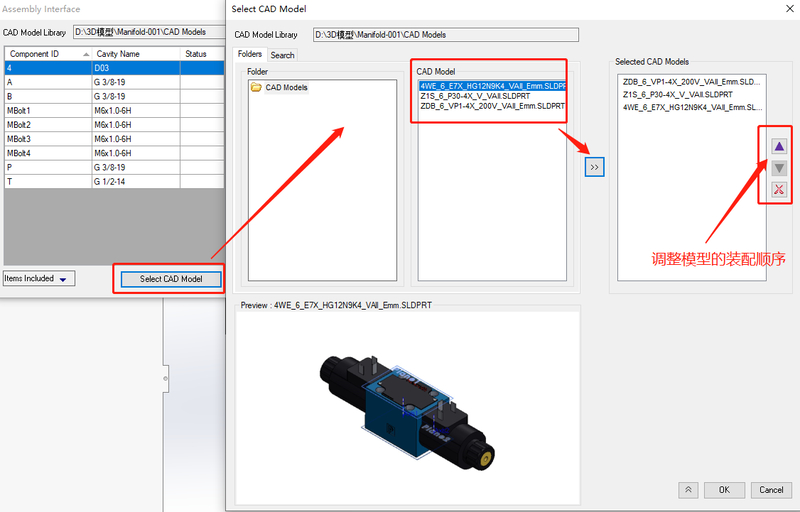This screenshot has height=512, width=800.
Task: Select Z1S_6_P30-4X_V_VAll.SLDPRT in CAD Model list
Action: point(474,96)
